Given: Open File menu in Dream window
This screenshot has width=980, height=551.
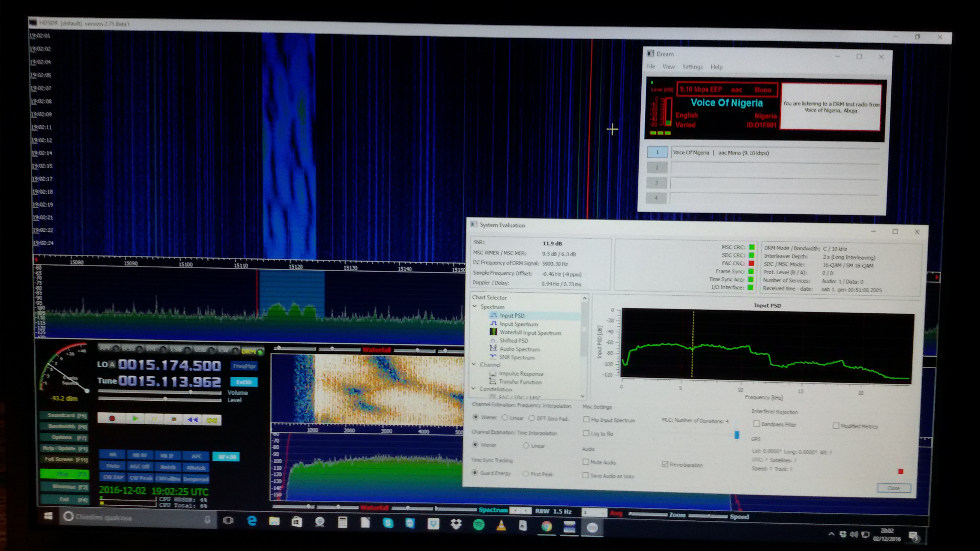Looking at the screenshot, I should [x=651, y=67].
